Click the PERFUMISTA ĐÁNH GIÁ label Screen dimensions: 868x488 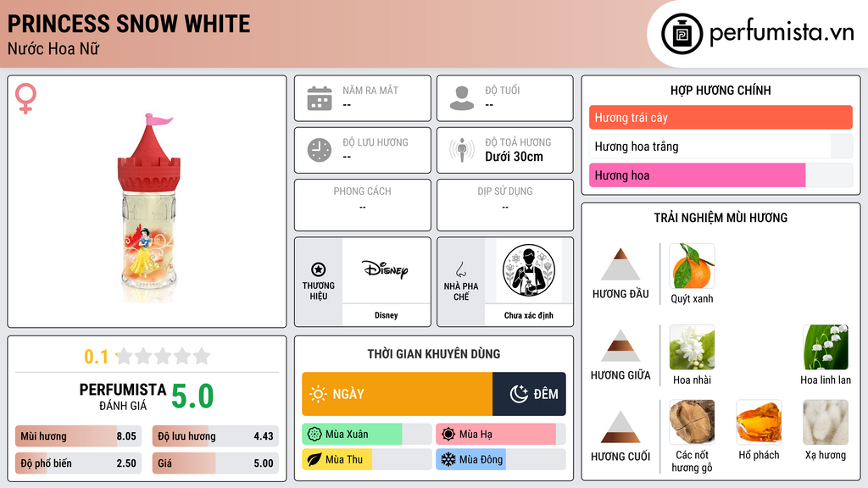[123, 396]
